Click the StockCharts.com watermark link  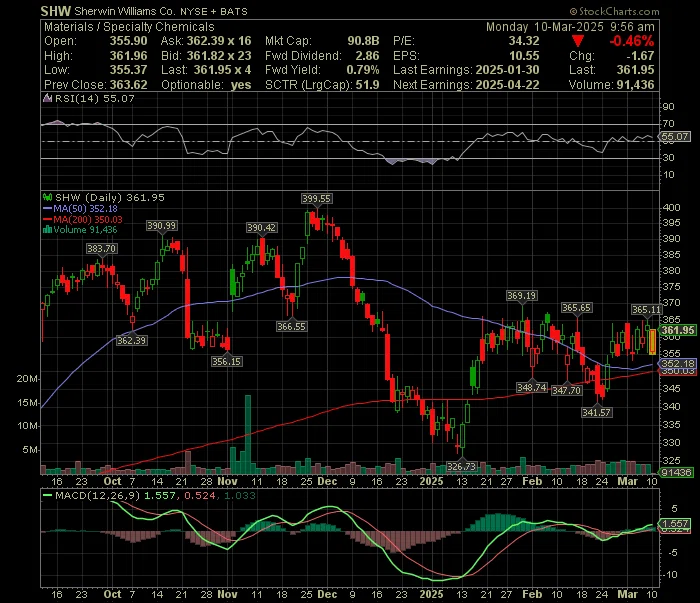[614, 11]
